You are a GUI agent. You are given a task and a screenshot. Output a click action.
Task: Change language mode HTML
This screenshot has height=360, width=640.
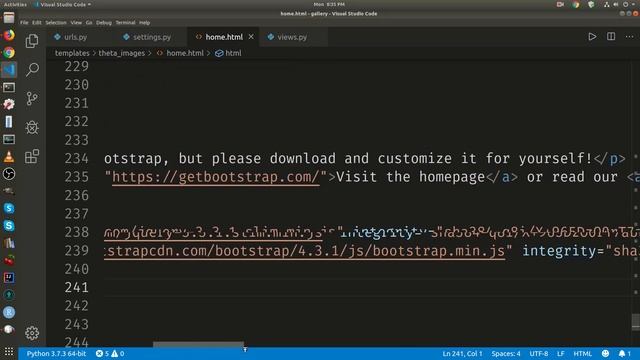(x=582, y=353)
